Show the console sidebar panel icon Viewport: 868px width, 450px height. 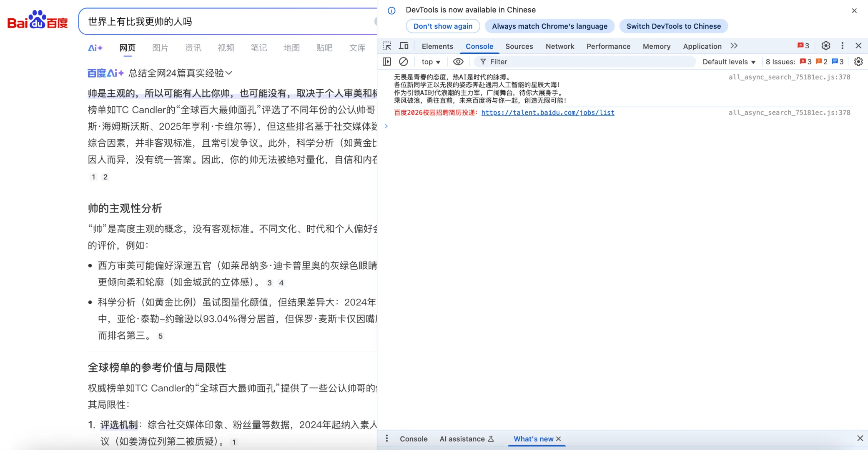387,62
